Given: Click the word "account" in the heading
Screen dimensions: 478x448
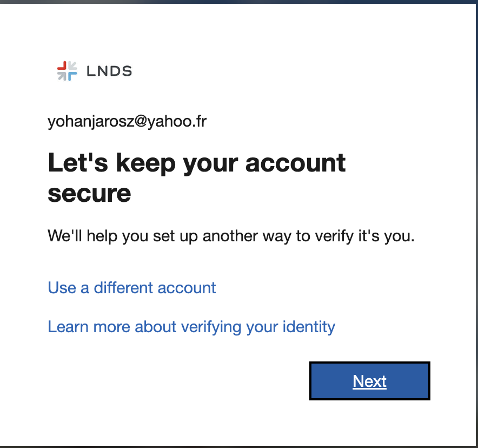Looking at the screenshot, I should [x=295, y=162].
